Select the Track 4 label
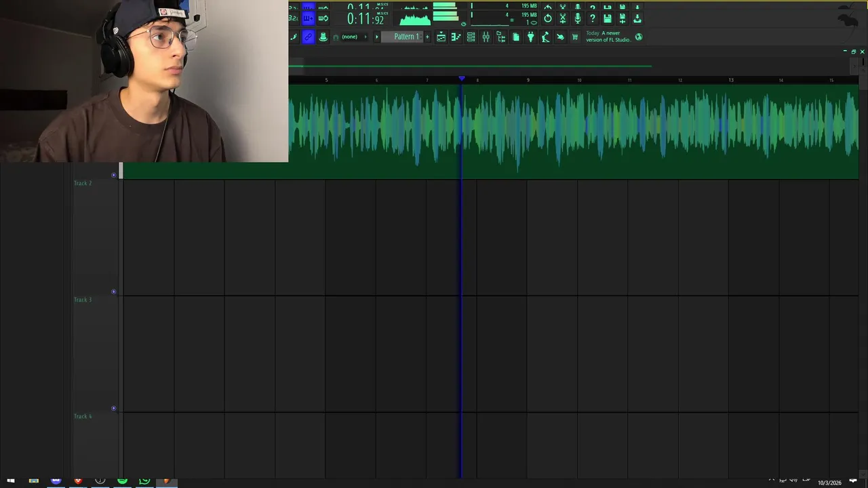The image size is (868, 488). (83, 416)
